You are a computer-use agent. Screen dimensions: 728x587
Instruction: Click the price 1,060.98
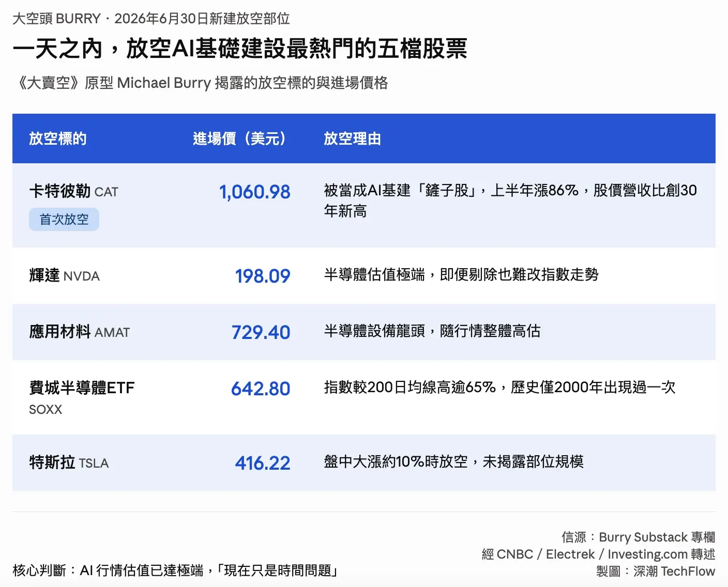pyautogui.click(x=255, y=192)
